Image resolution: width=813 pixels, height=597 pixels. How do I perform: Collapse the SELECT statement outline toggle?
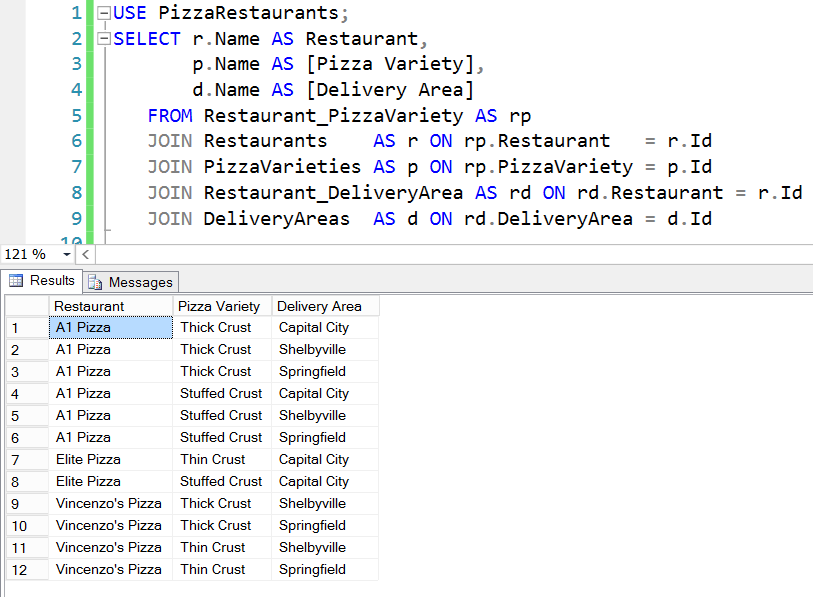pos(104,38)
